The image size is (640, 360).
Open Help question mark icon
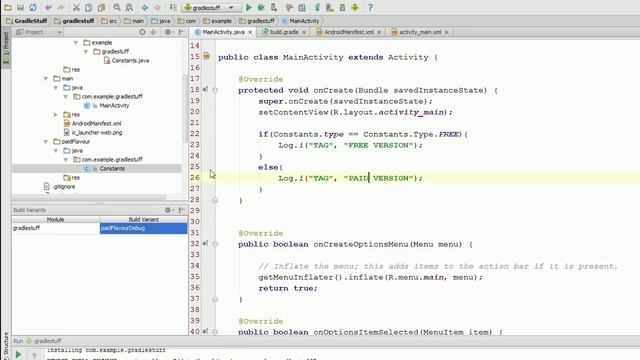(x=370, y=7)
